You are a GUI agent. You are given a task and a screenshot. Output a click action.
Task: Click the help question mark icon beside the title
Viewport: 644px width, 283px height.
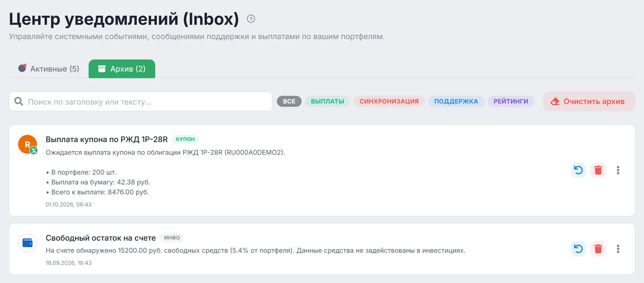[x=251, y=19]
